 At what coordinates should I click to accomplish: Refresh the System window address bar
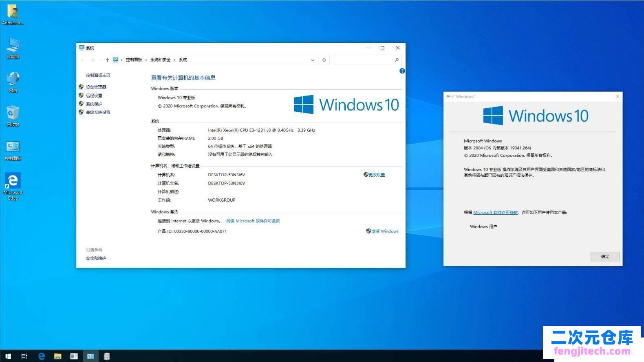324,60
